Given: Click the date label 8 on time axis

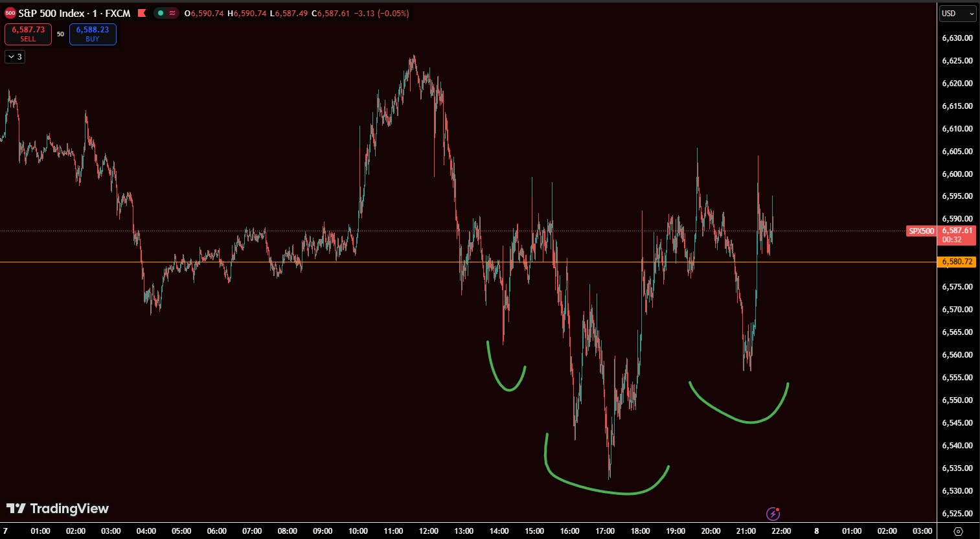Looking at the screenshot, I should tap(817, 531).
